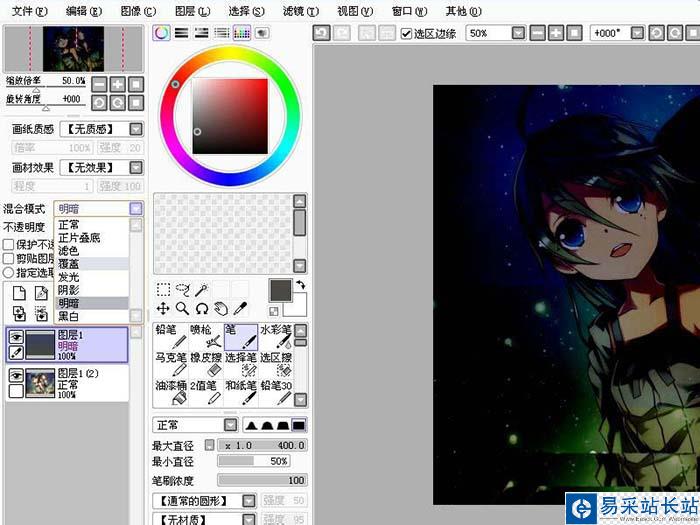The height and width of the screenshot is (525, 700).
Task: Select the hand pan tool
Action: pyautogui.click(x=221, y=308)
